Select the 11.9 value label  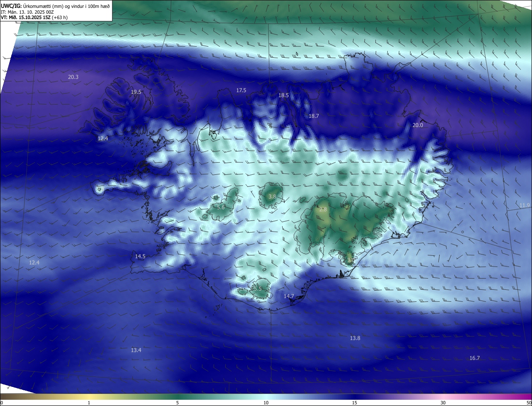point(525,205)
